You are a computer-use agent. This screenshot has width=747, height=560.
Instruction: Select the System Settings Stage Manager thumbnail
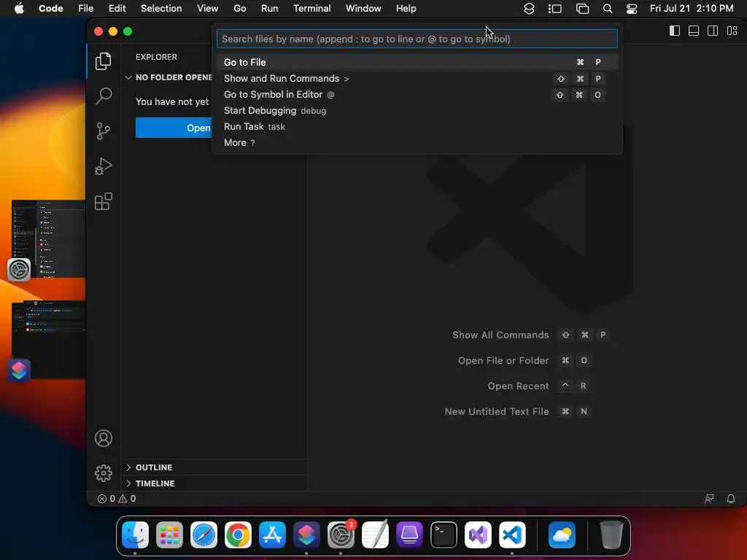click(x=48, y=239)
